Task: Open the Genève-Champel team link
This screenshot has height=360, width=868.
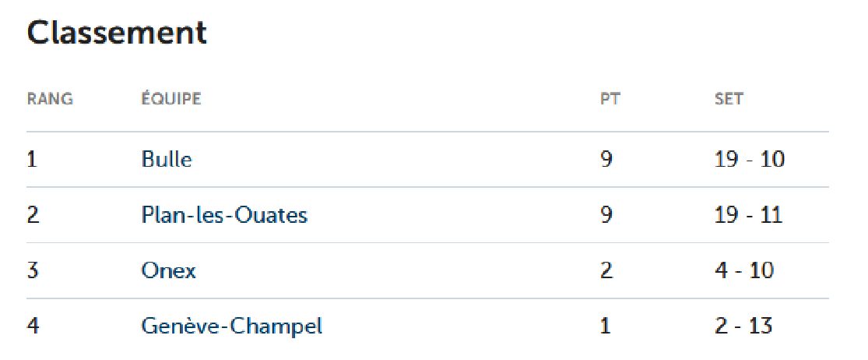Action: (x=231, y=326)
